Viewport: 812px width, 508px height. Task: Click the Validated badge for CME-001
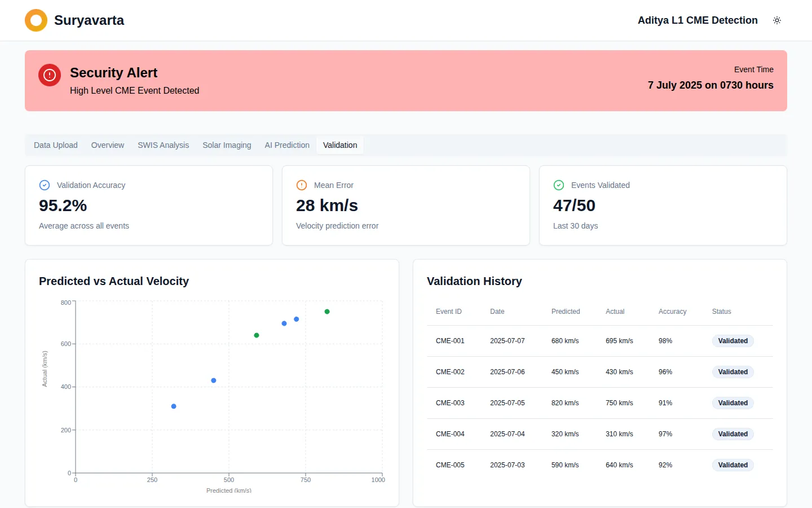[733, 341]
